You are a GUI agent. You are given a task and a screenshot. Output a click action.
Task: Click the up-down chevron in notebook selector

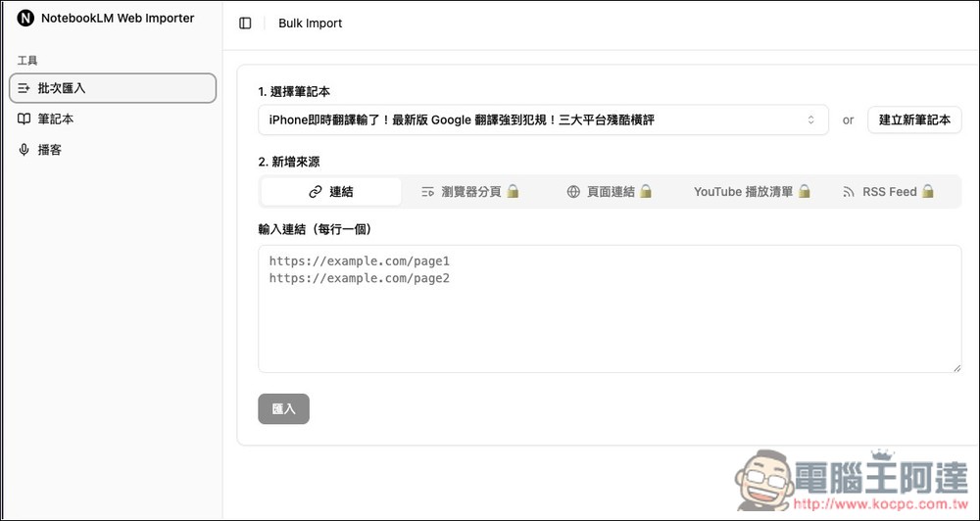[x=810, y=119]
